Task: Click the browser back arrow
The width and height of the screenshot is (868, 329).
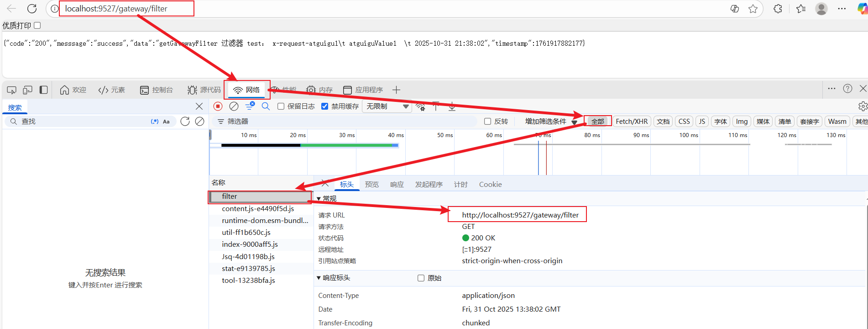Action: click(x=11, y=8)
